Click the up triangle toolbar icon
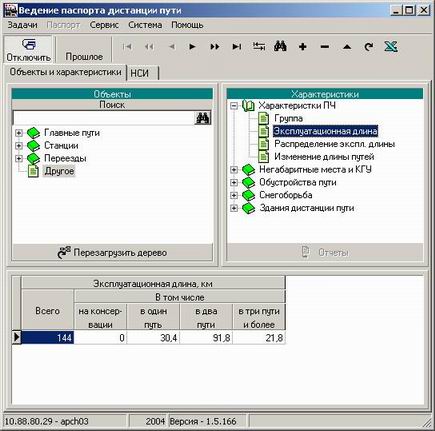Screen dimensions: 435x431 click(x=347, y=47)
